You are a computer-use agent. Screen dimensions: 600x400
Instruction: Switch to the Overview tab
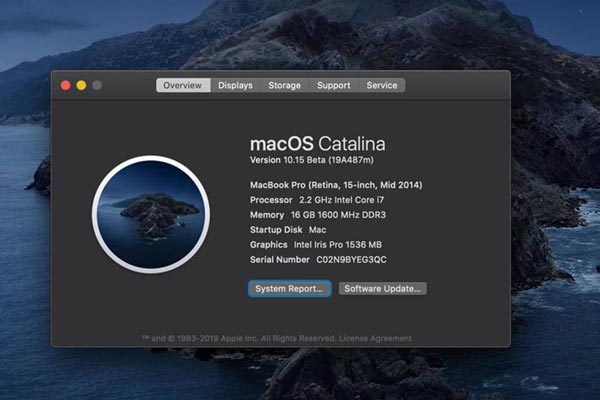pos(183,85)
